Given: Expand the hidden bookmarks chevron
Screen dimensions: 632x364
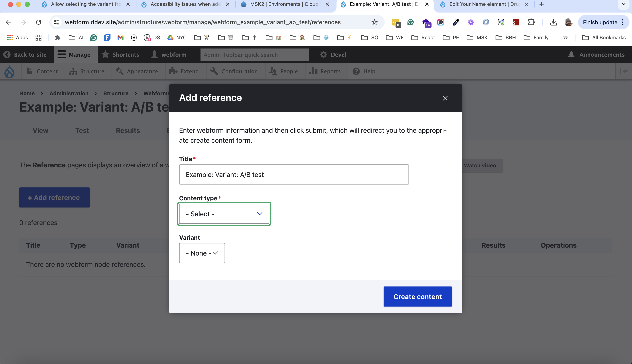Looking at the screenshot, I should [565, 37].
